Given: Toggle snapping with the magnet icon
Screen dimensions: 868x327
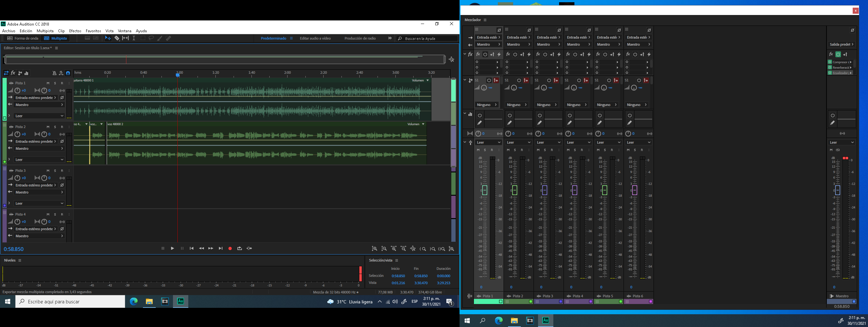Looking at the screenshot, I should pos(68,73).
